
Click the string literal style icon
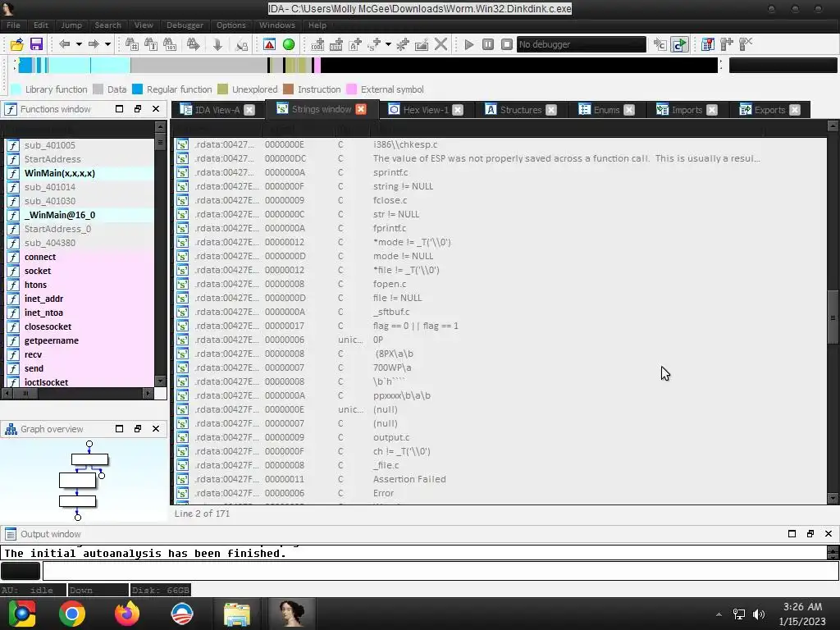coord(374,44)
